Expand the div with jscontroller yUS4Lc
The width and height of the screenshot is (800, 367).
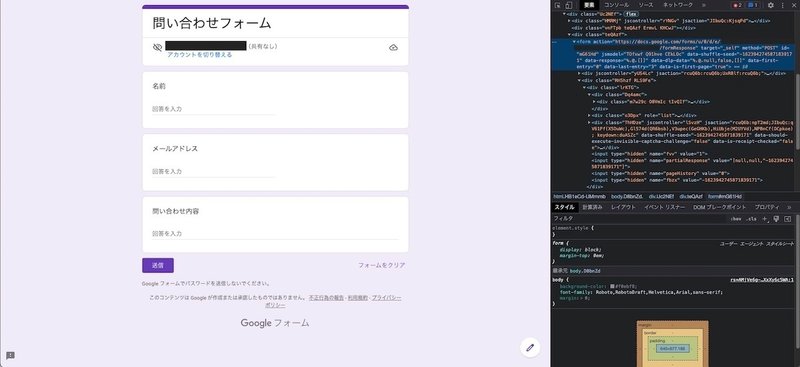pos(579,74)
